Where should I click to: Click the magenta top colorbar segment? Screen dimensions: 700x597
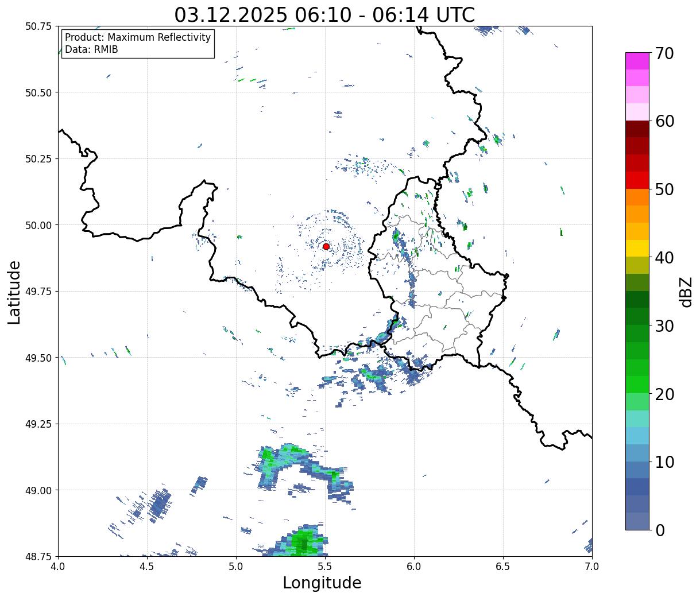coord(637,61)
